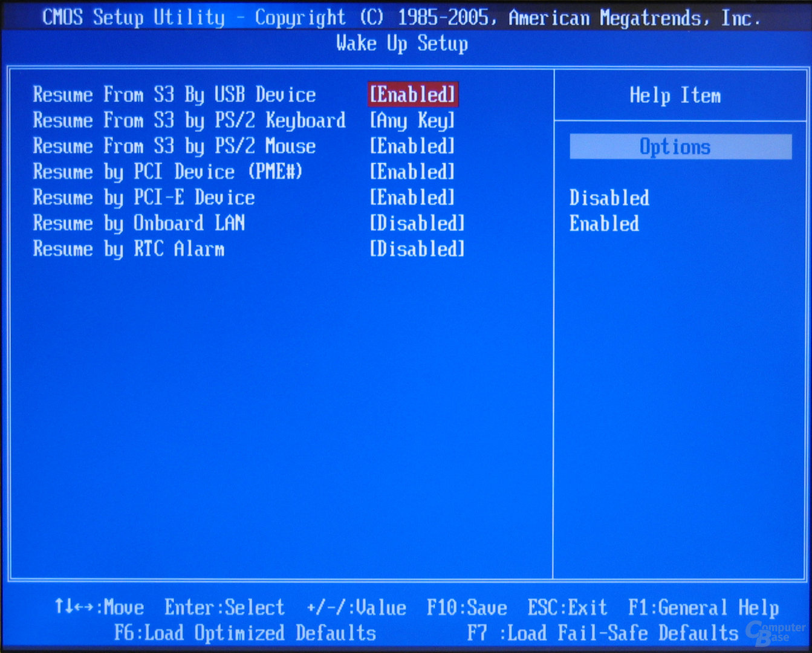The width and height of the screenshot is (812, 653).
Task: Select Resume by PCI-E Device
Action: tap(144, 198)
